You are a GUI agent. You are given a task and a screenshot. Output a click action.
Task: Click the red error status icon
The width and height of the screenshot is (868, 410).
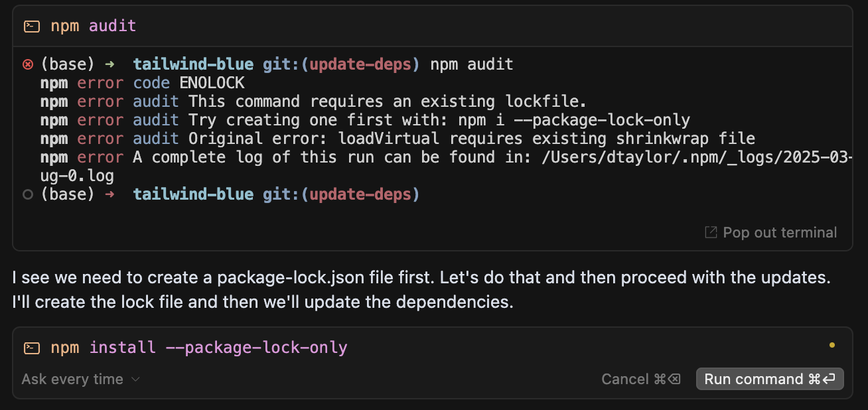tap(28, 64)
